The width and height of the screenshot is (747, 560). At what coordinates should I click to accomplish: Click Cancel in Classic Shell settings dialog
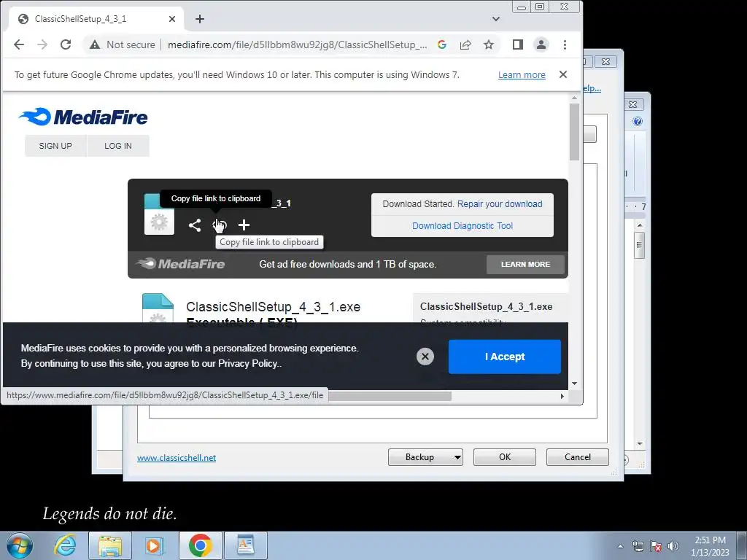pos(578,457)
